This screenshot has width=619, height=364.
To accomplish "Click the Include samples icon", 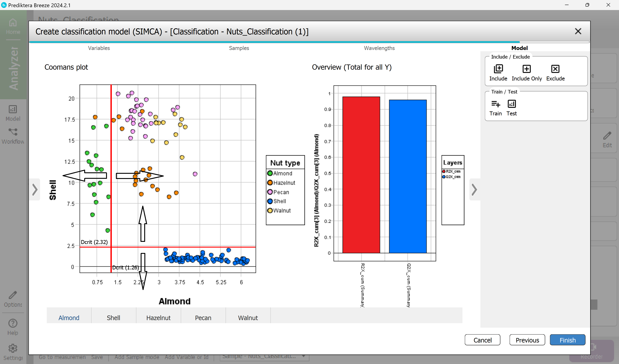I will (498, 69).
